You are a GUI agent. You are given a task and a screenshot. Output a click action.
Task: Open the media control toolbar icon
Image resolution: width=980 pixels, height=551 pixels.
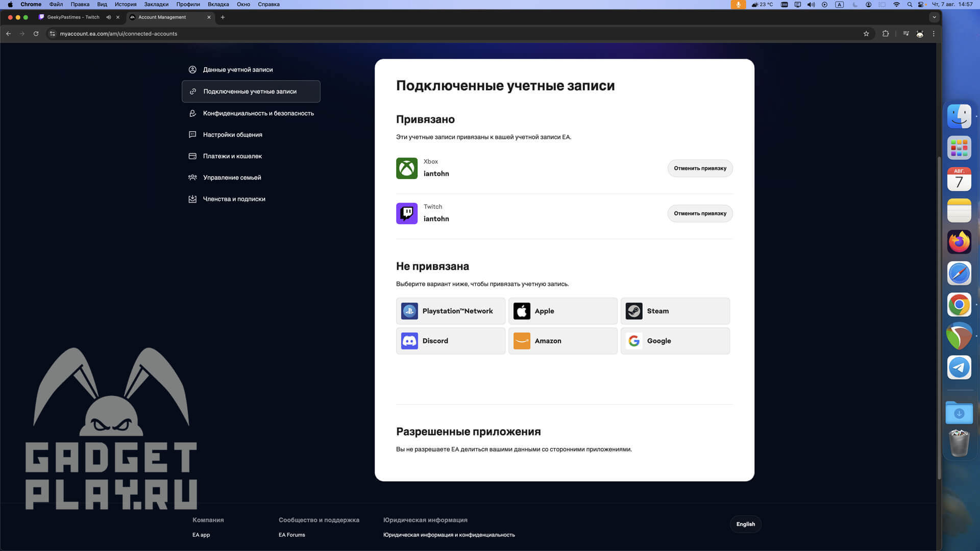pyautogui.click(x=905, y=34)
